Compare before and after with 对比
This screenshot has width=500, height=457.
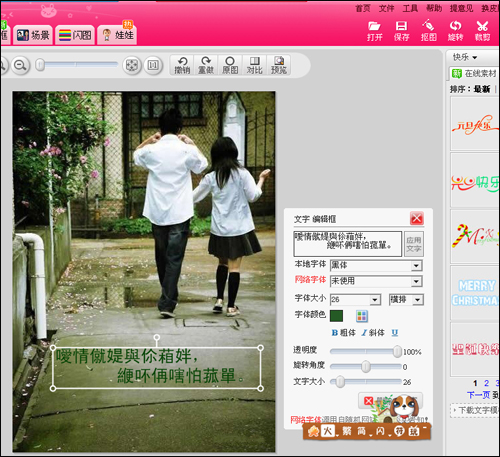(x=254, y=65)
